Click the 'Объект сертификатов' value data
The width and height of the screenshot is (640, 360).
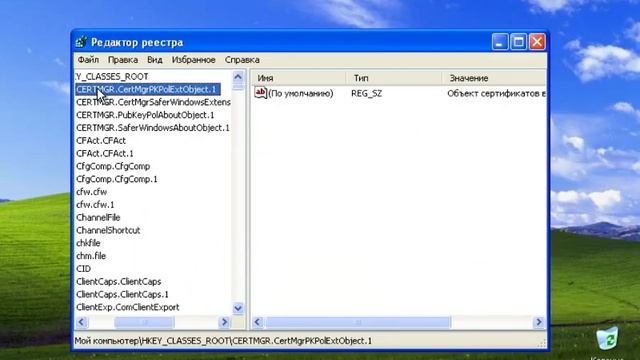[x=496, y=93]
